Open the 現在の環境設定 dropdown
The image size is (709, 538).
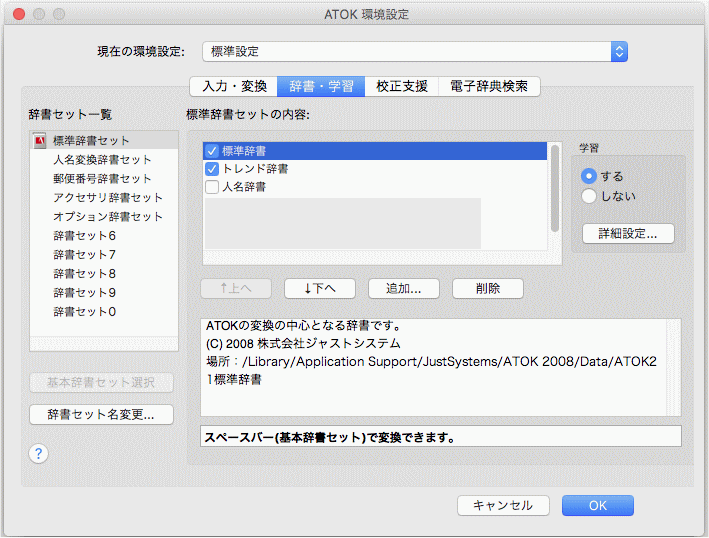point(415,52)
